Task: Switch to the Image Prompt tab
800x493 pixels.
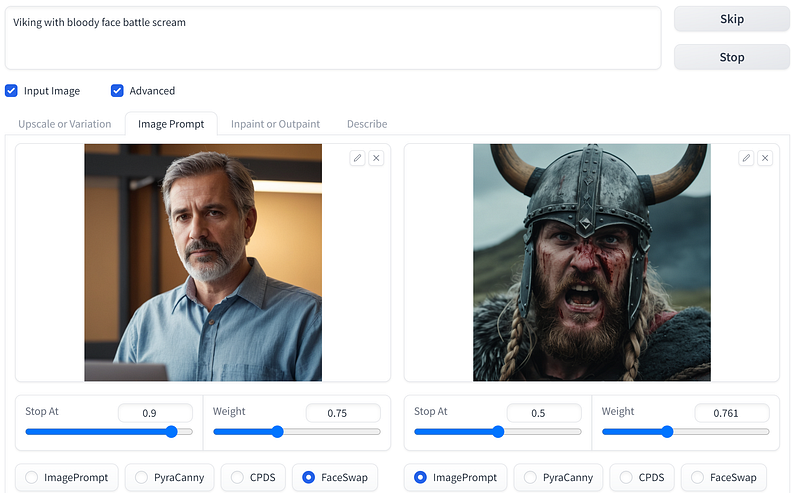Action: (x=171, y=124)
